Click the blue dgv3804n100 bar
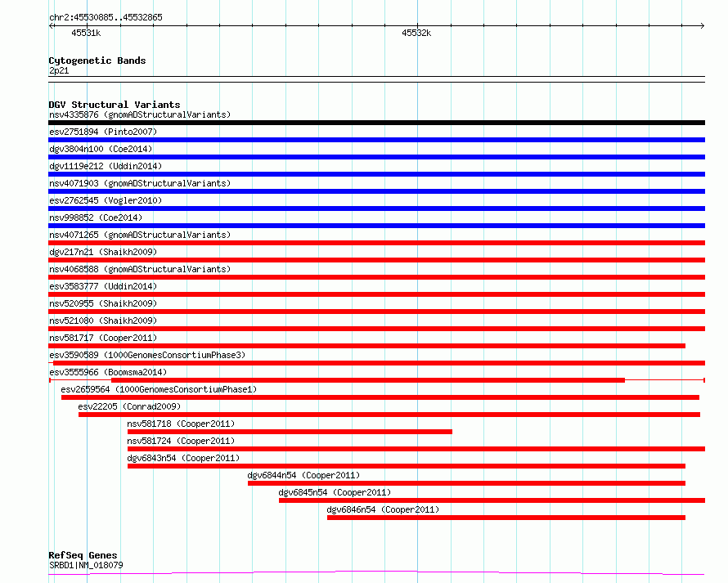 tap(376, 157)
